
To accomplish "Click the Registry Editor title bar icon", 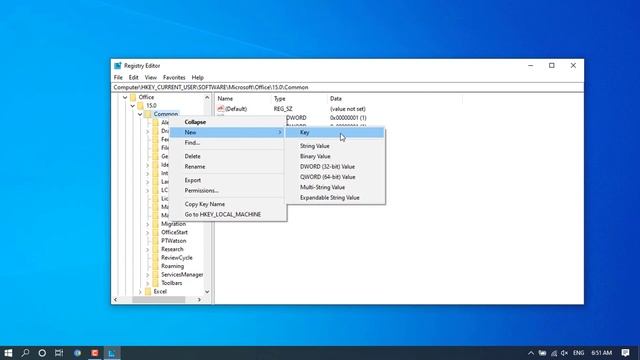I will pos(118,66).
